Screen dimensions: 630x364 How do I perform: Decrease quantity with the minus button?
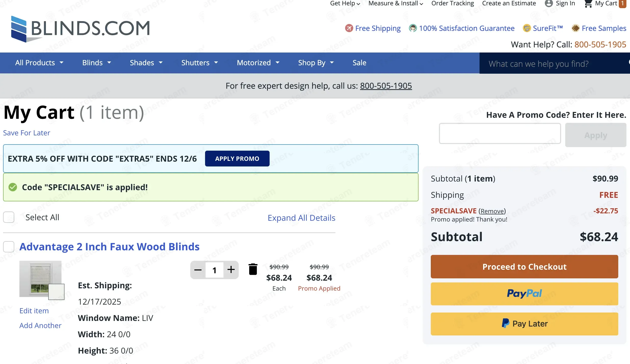tap(198, 270)
